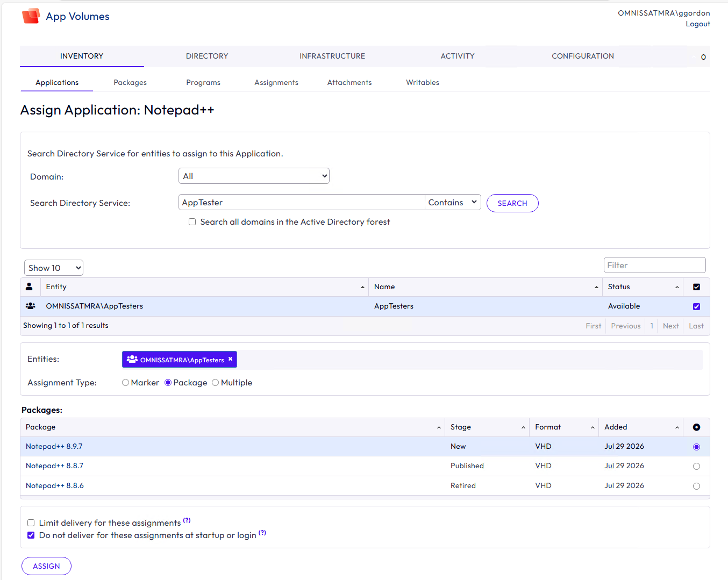Uncheck Do not deliver at startup or login
The image size is (728, 580).
pyautogui.click(x=31, y=535)
